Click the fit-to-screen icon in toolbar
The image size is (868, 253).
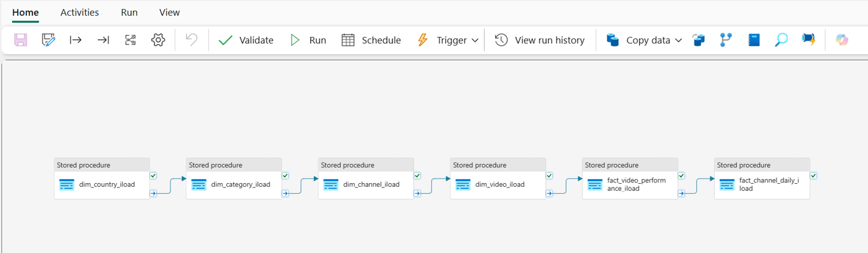pos(130,40)
